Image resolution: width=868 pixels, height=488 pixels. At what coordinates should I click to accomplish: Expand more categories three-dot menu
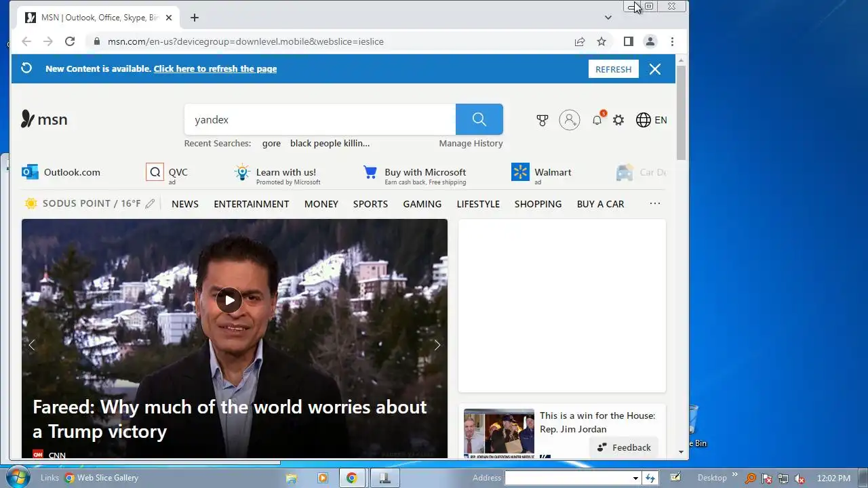tap(655, 203)
